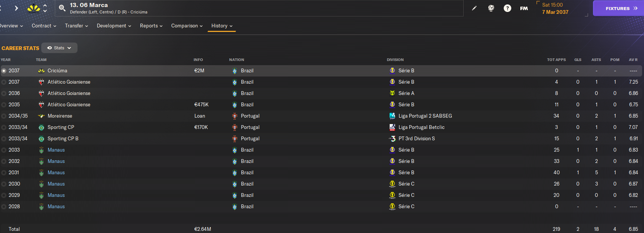Open the world globe icon
The image size is (644, 233).
[x=491, y=8]
